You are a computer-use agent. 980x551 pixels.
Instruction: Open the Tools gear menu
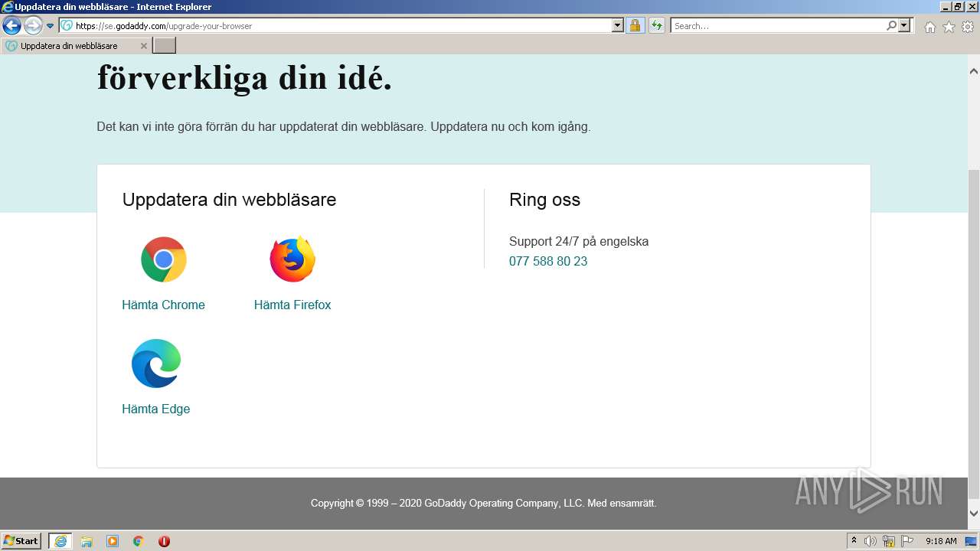click(968, 27)
